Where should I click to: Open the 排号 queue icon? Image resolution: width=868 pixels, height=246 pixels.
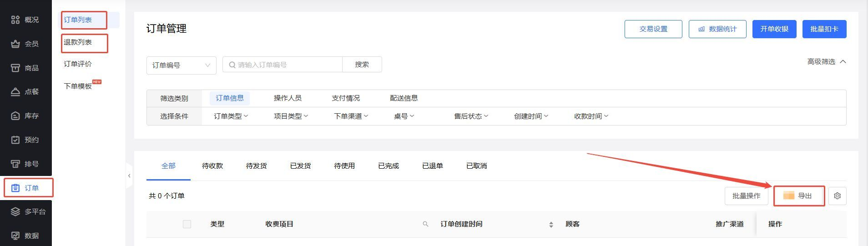coord(15,164)
